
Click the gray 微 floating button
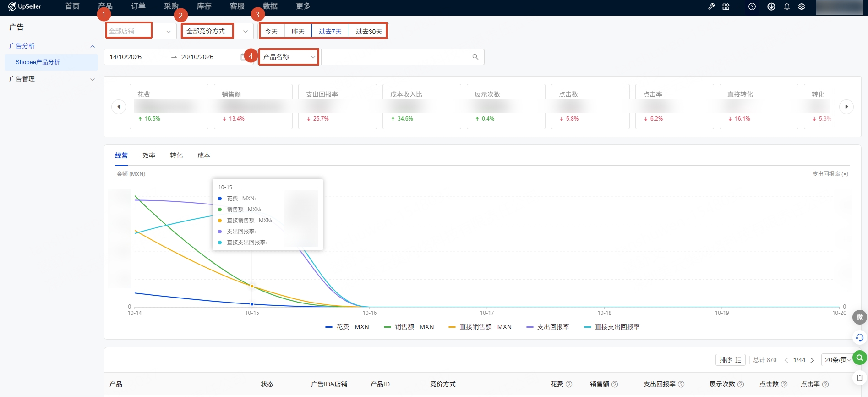click(860, 317)
